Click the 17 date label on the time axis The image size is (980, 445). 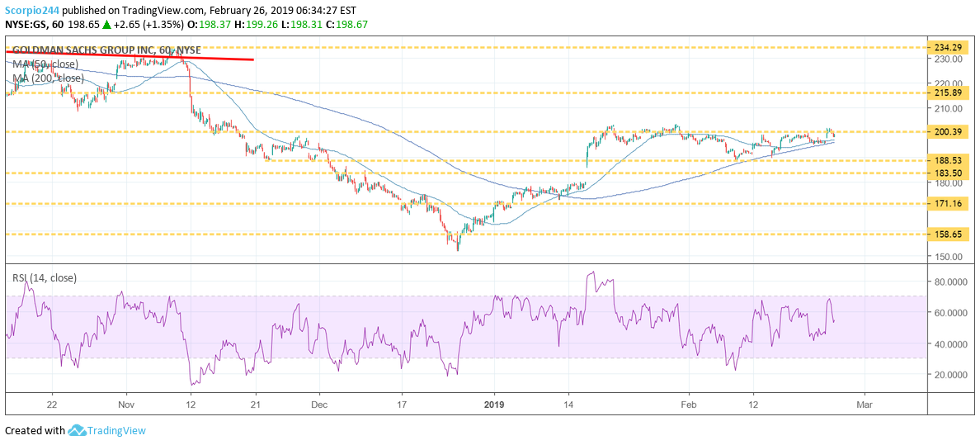pyautogui.click(x=402, y=404)
